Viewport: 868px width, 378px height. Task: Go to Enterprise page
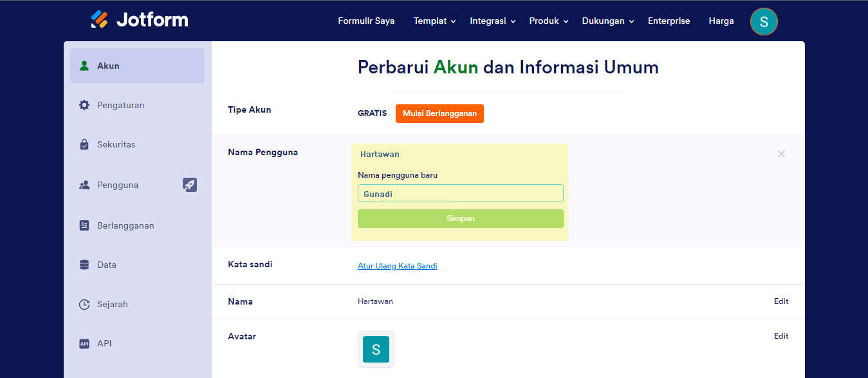669,21
